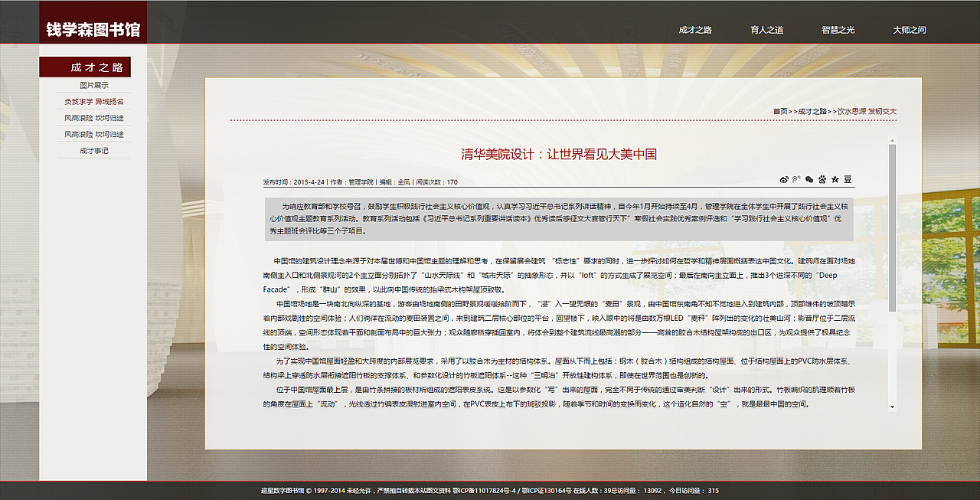Open 育人之道 navigation item
Screen dimensions: 980x500
767,30
